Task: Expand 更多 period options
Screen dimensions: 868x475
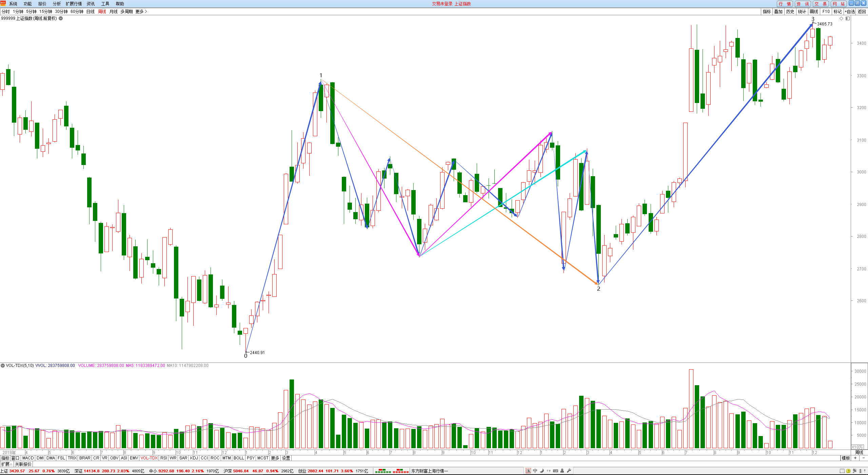Action: click(141, 12)
